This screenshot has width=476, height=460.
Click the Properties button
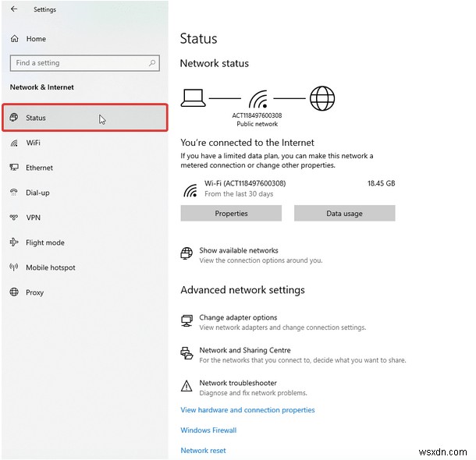[x=231, y=213]
